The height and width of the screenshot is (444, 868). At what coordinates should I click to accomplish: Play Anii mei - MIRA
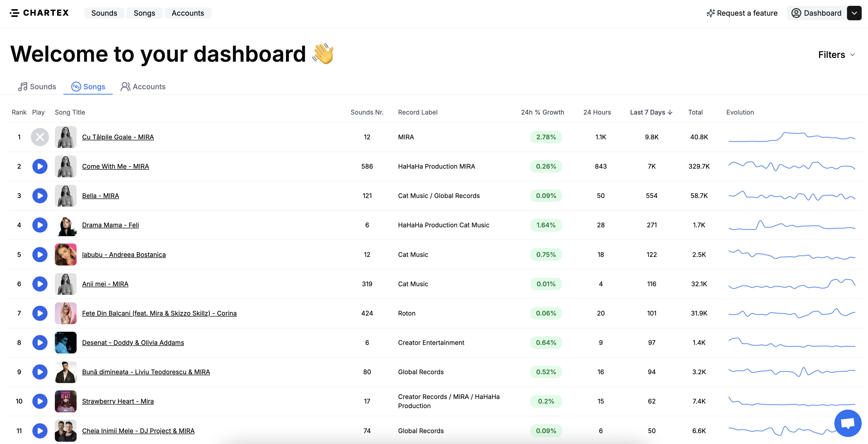point(40,284)
